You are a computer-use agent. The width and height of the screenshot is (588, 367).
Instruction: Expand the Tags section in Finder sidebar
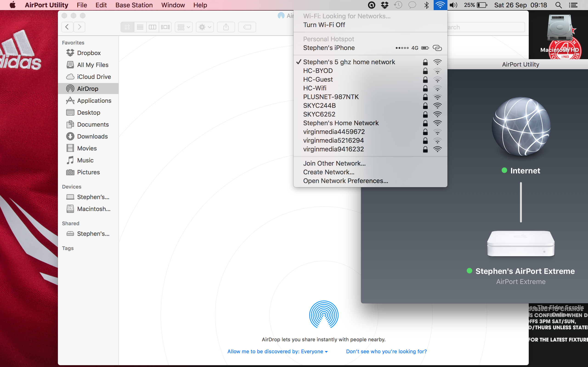click(x=67, y=248)
